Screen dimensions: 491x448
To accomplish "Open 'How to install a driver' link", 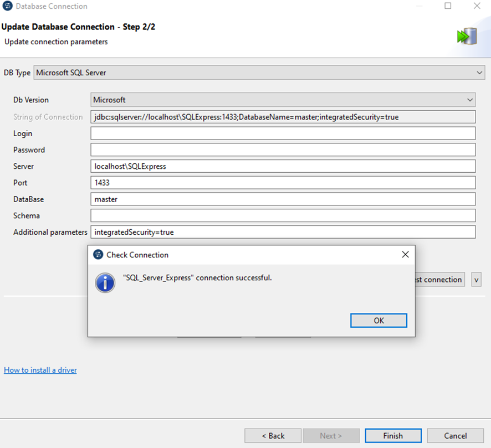I will pos(40,370).
